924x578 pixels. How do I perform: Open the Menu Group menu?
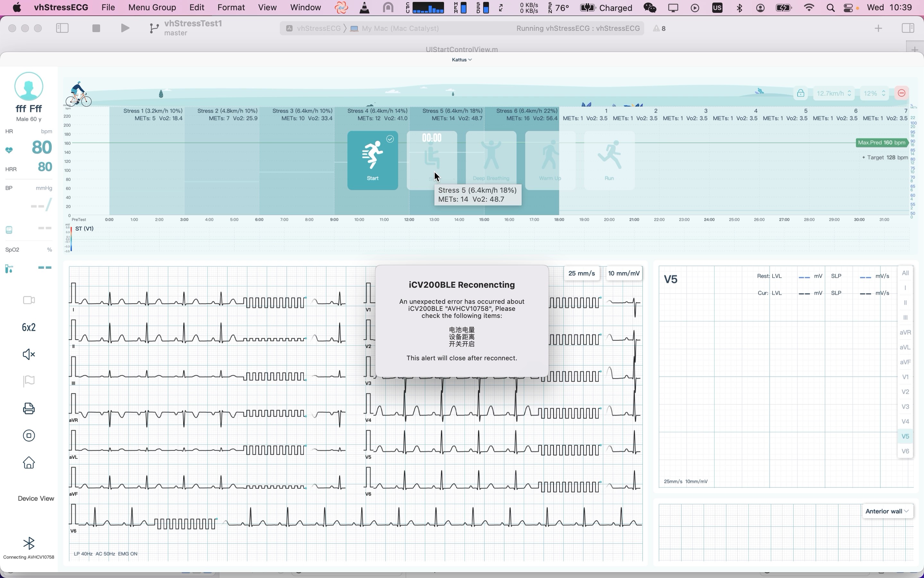coord(152,8)
